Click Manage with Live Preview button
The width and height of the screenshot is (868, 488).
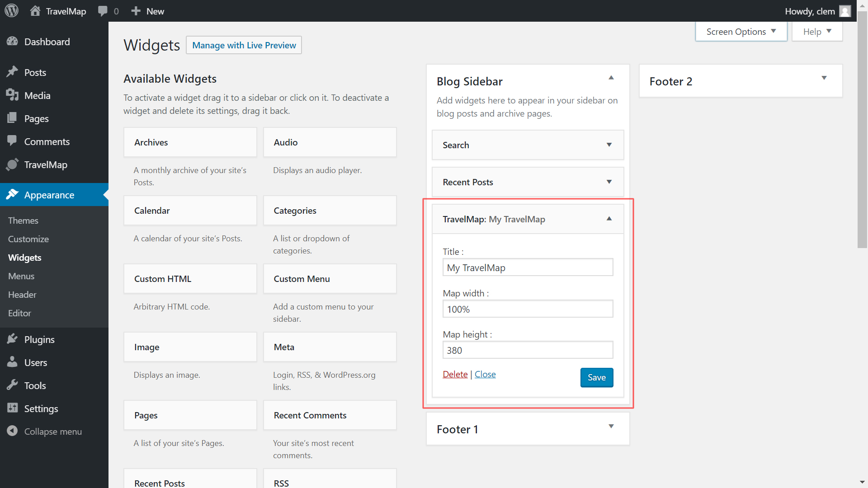pos(243,45)
